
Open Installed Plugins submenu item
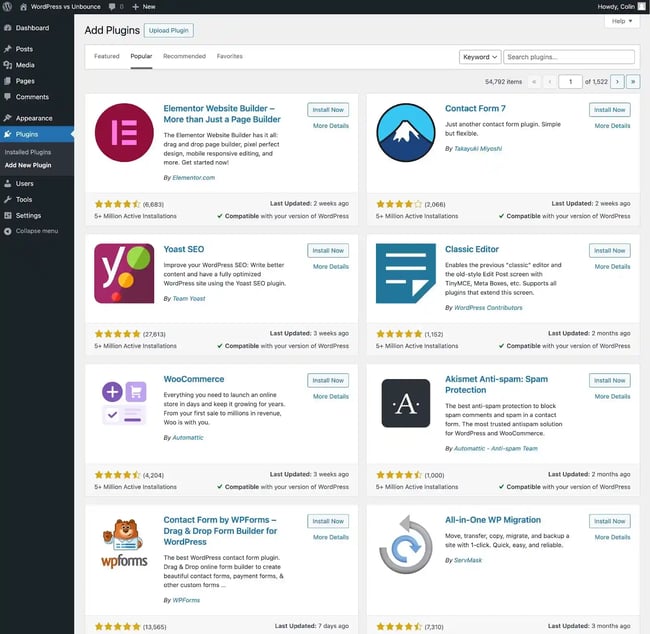pyautogui.click(x=28, y=152)
